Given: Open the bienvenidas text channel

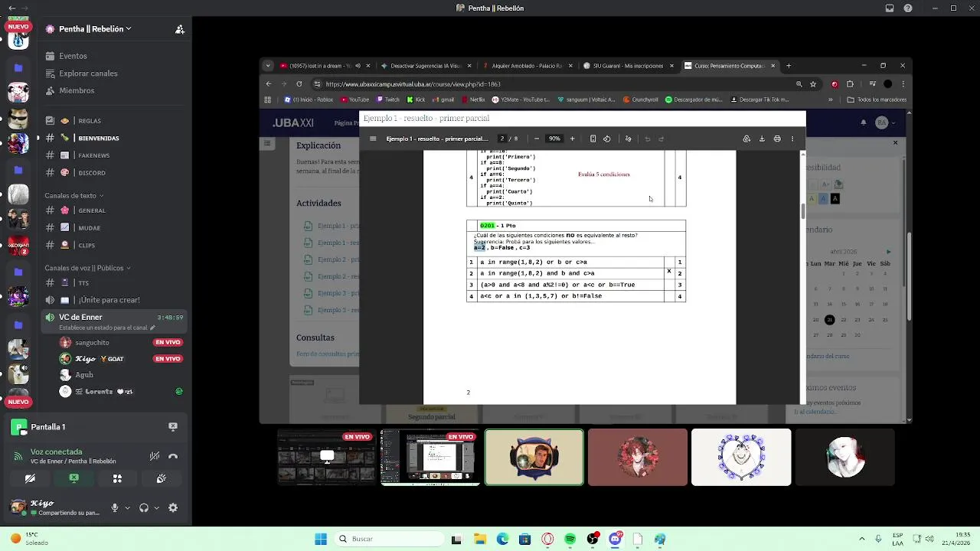Looking at the screenshot, I should point(98,139).
